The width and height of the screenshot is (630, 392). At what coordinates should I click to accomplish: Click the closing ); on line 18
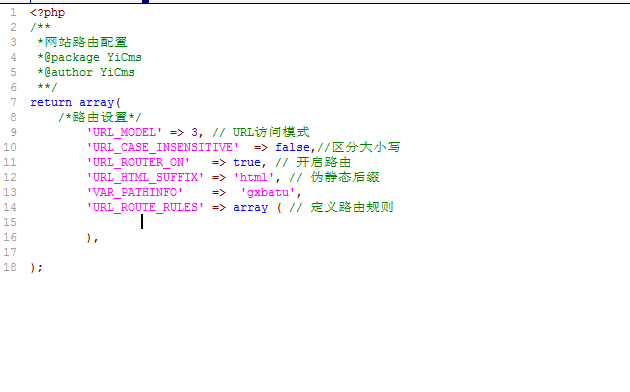[37, 267]
